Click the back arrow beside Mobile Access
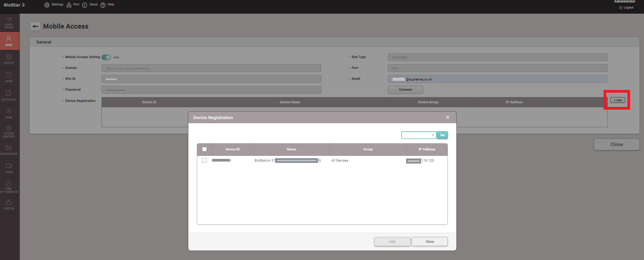 point(35,26)
